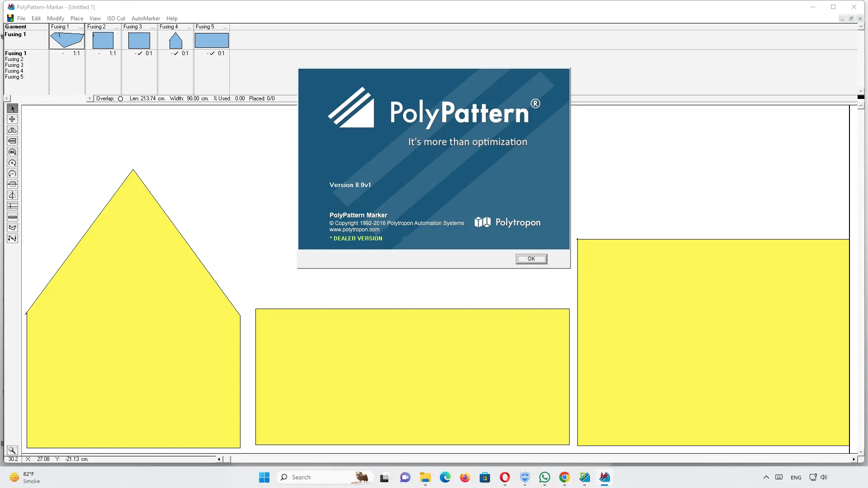The height and width of the screenshot is (488, 868).
Task: Toggle the checkmark on Fusing 3 piece
Action: pyautogui.click(x=140, y=53)
